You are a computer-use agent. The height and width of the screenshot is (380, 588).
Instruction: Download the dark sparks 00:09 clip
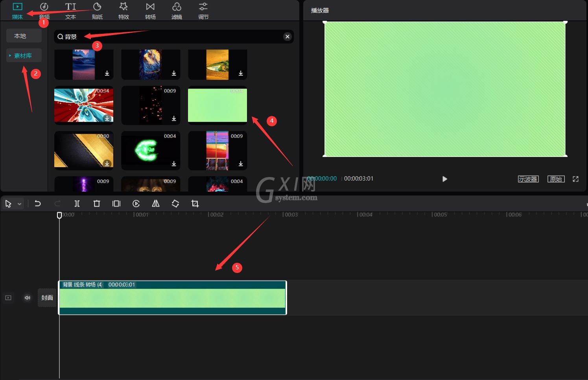[174, 118]
